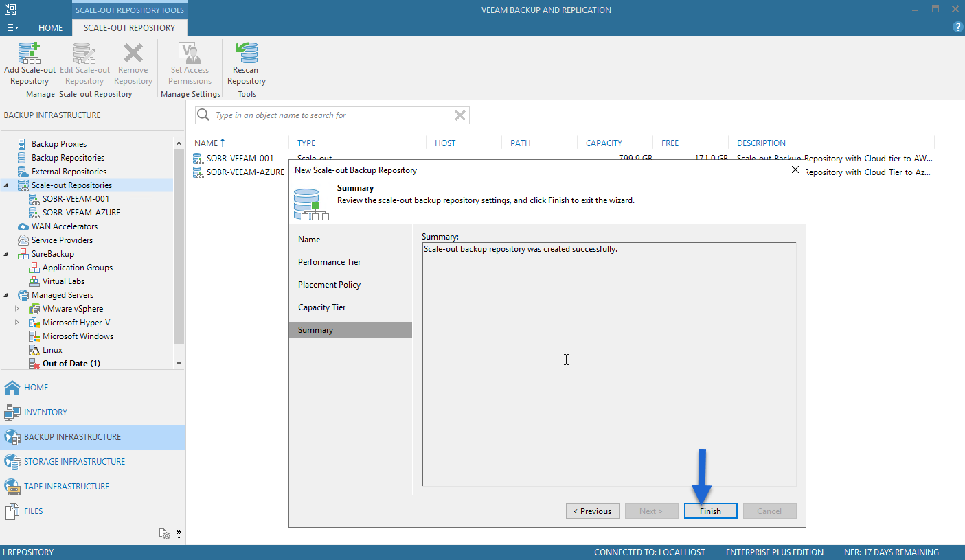This screenshot has height=560, width=965.
Task: Open the FILES navigation pane
Action: (x=92, y=511)
